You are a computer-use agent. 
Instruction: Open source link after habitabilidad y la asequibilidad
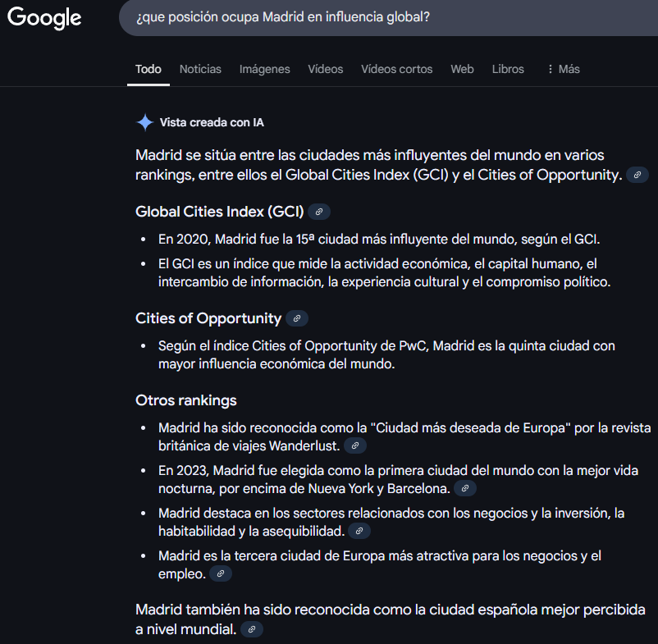[359, 531]
